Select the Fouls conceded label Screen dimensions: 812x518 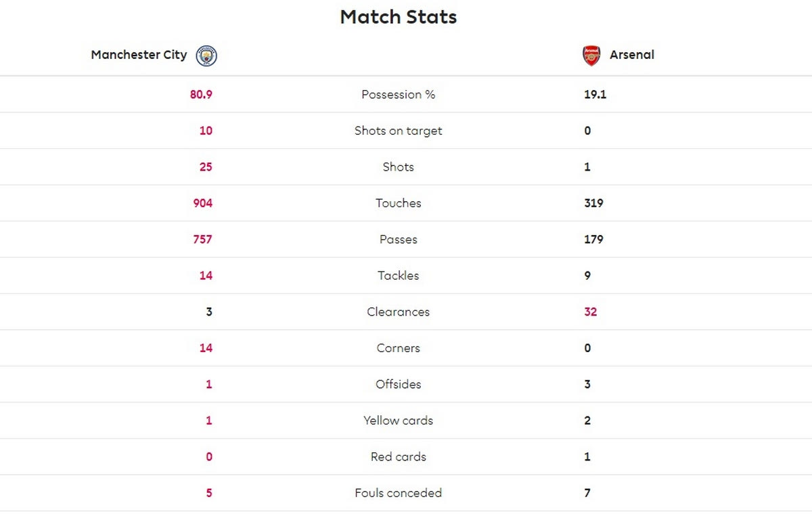point(398,493)
